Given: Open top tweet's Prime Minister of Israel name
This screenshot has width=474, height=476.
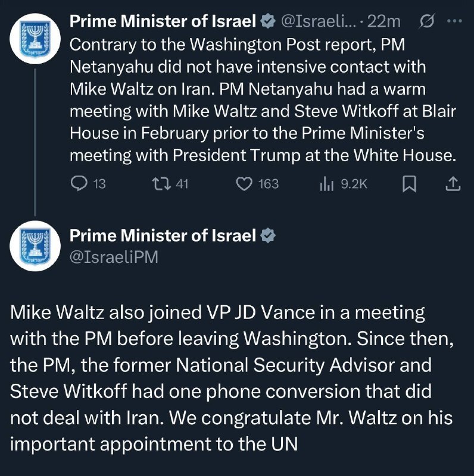Looking at the screenshot, I should tap(163, 21).
